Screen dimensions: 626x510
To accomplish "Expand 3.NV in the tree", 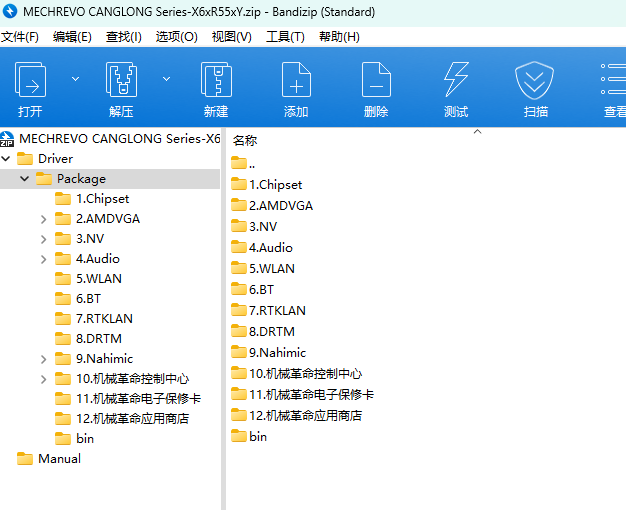I will click(44, 239).
